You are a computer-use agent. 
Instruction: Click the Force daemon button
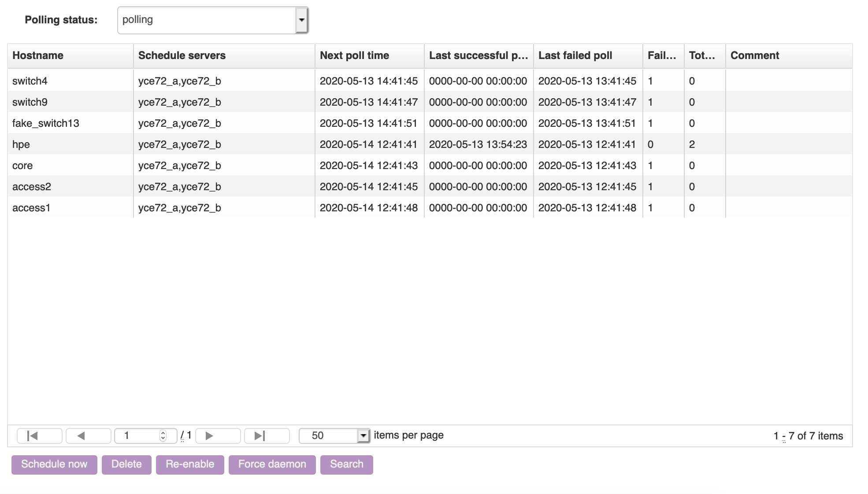pyautogui.click(x=272, y=465)
